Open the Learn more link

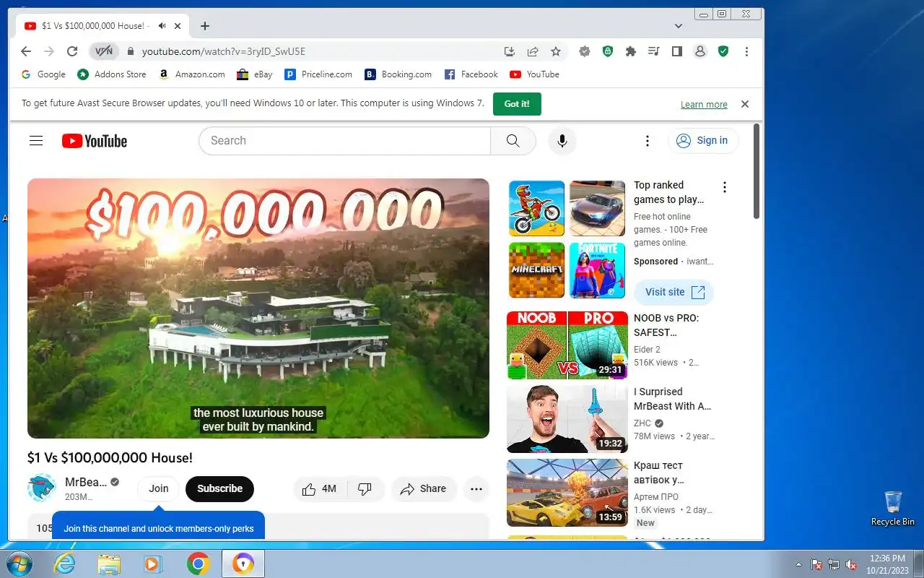point(704,105)
